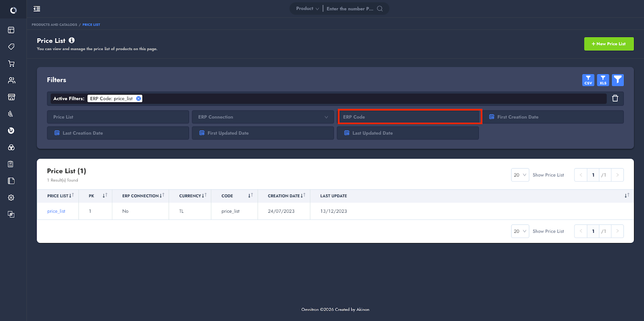The width and height of the screenshot is (644, 321).
Task: Open the settings gear in sidebar
Action: (11, 198)
